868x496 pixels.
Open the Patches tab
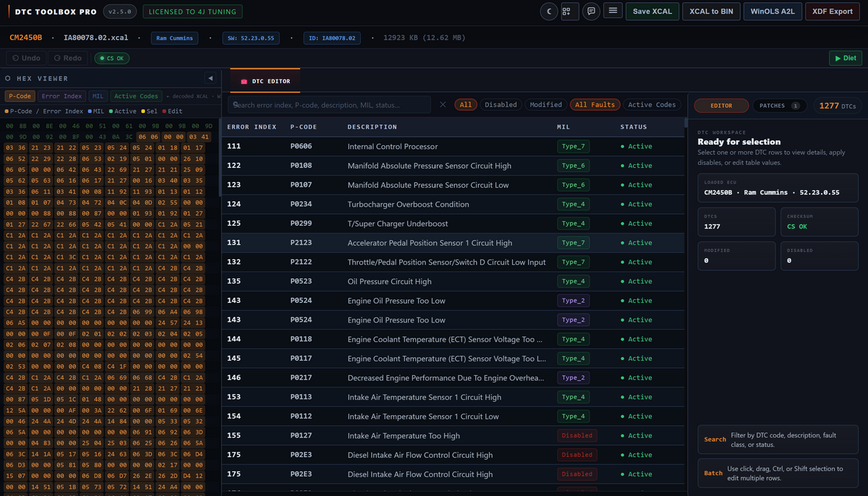[779, 106]
